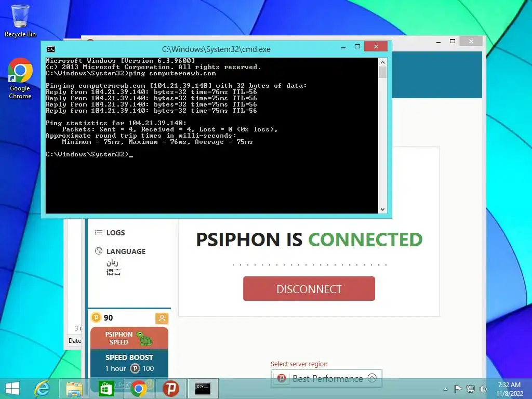
Task: Click inside the command prompt input line
Action: (130, 155)
